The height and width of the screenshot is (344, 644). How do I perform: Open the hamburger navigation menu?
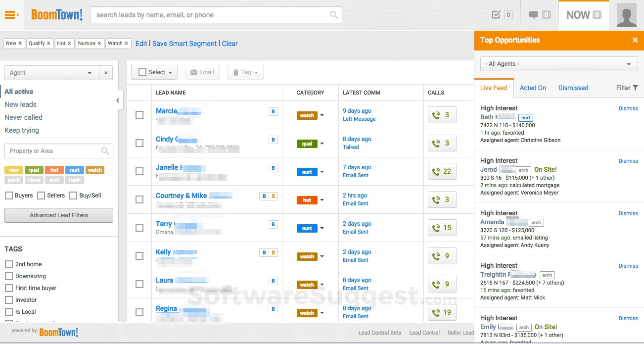click(x=11, y=15)
